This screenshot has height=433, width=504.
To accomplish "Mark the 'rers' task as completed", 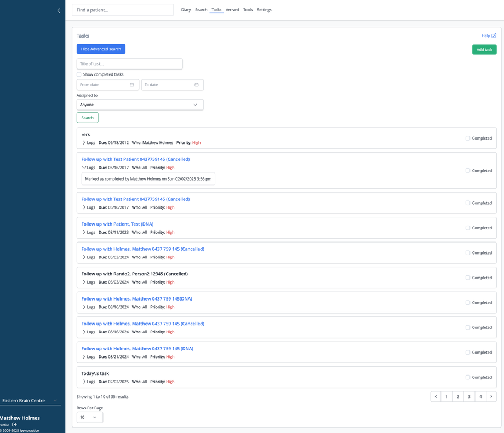I will [468, 138].
